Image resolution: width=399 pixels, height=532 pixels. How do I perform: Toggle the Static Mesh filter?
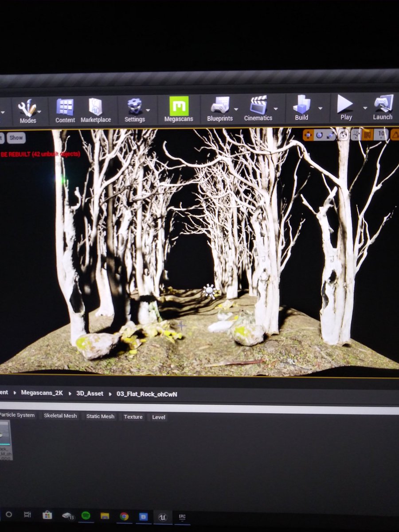pos(100,416)
